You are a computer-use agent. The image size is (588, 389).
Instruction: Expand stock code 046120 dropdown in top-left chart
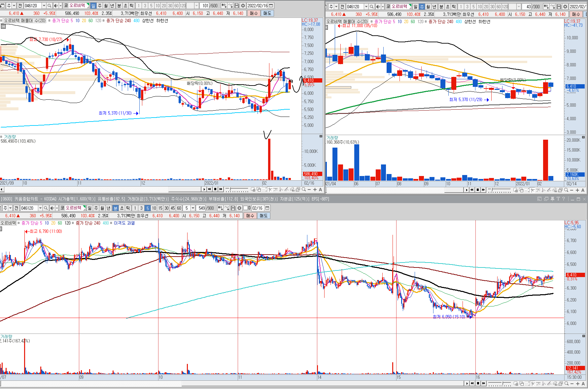pyautogui.click(x=44, y=6)
